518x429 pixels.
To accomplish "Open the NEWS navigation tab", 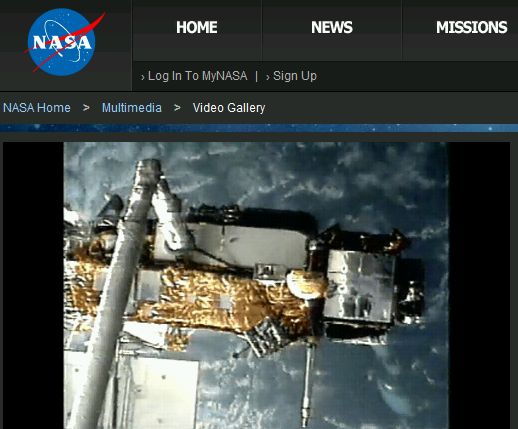I will tap(332, 27).
